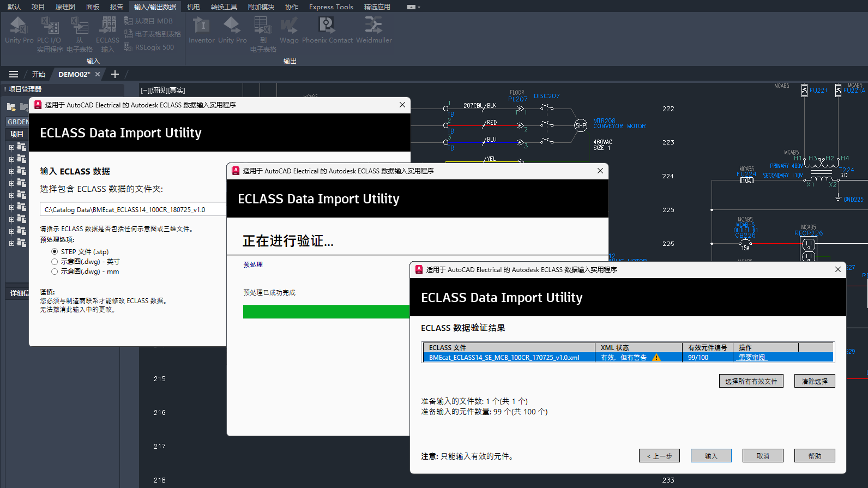The width and height of the screenshot is (868, 488).
Task: Click the green preprocessing progress bar
Action: click(x=326, y=311)
